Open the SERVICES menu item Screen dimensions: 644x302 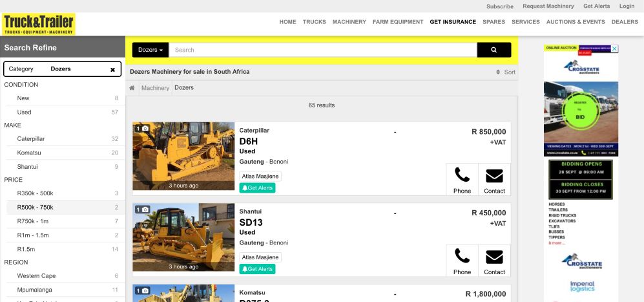click(x=526, y=22)
